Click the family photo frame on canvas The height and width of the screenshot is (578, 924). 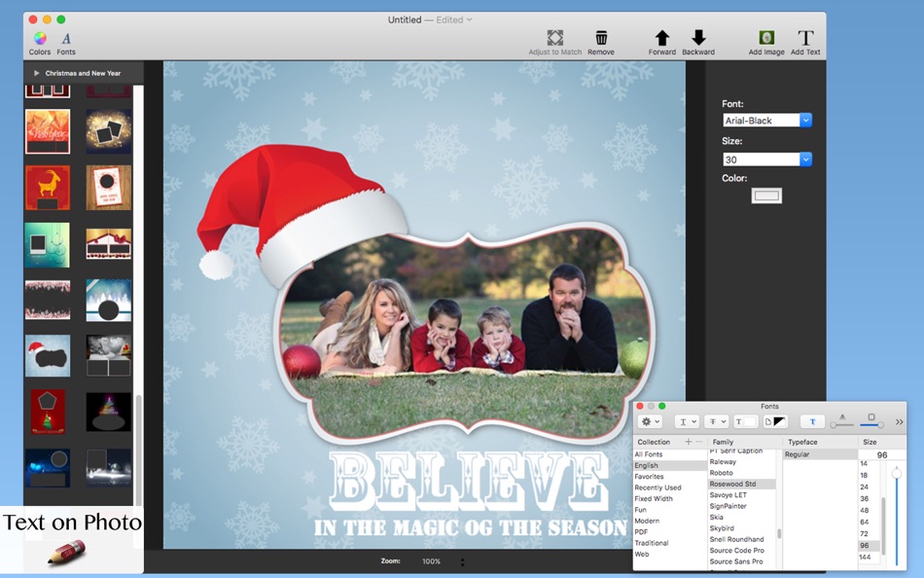[x=464, y=334]
